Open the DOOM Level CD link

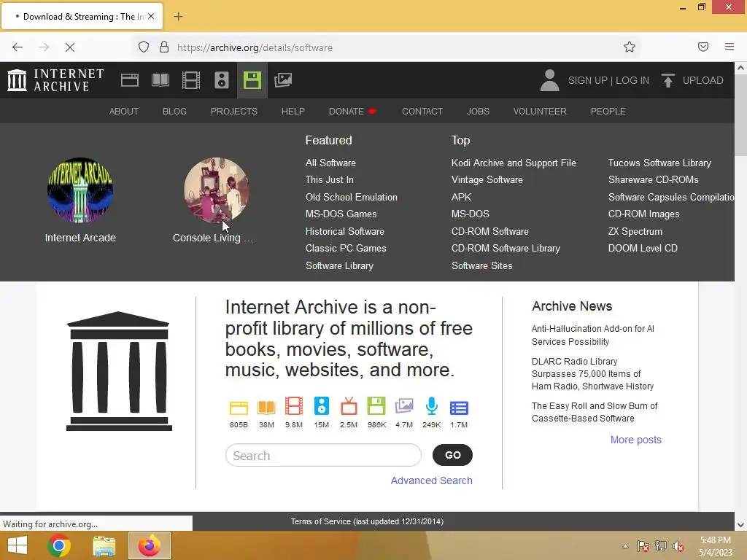coord(643,248)
